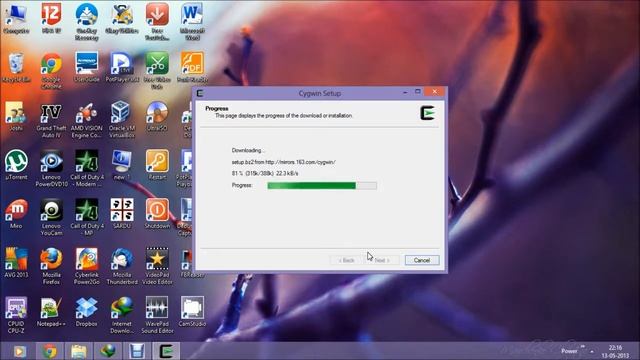This screenshot has height=360, width=640.
Task: Select the UserGuide desktop icon
Action: tap(87, 68)
